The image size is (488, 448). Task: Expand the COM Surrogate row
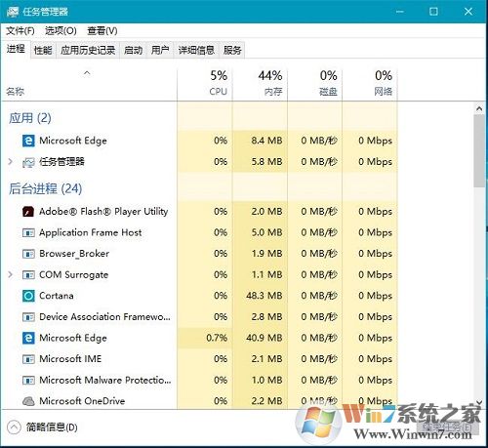point(11,275)
